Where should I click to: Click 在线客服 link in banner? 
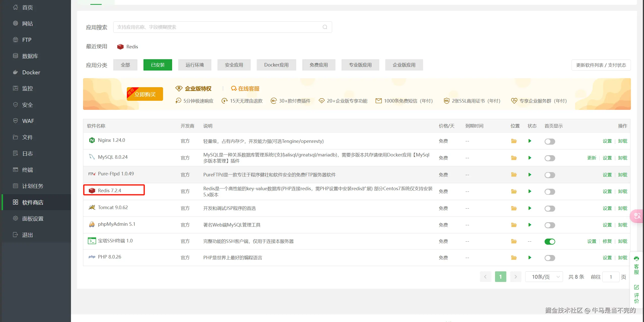click(x=245, y=89)
